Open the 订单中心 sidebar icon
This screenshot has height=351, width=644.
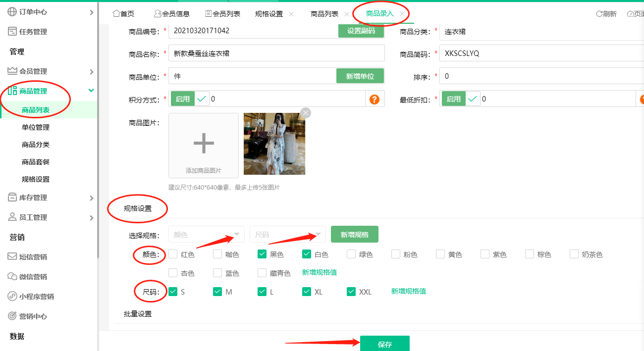tap(11, 12)
